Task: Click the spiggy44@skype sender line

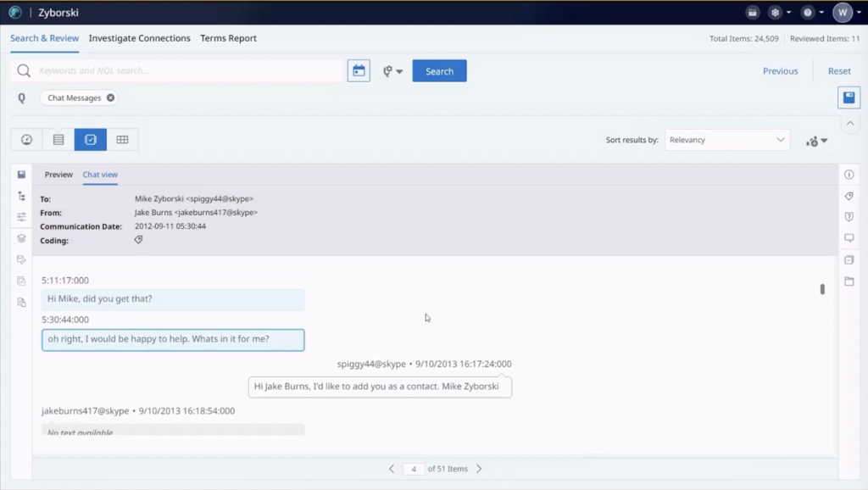Action: tap(424, 364)
